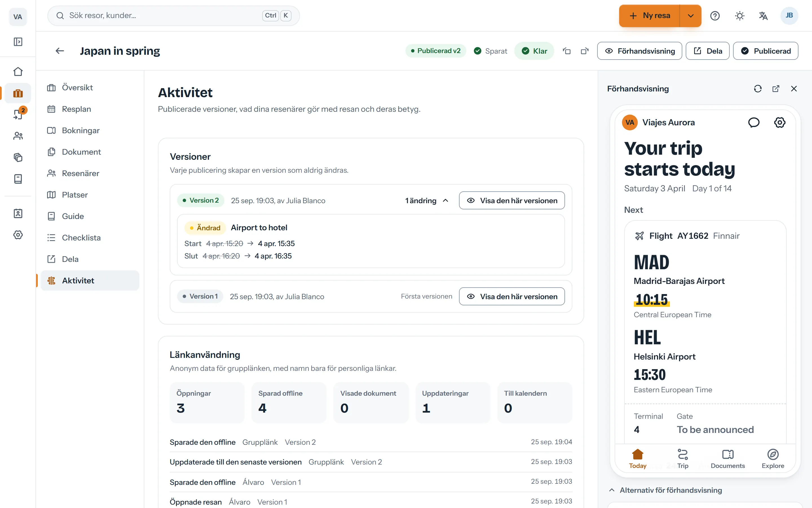This screenshot has height=508, width=812.
Task: Select the Documents tab in phone preview
Action: point(727,459)
